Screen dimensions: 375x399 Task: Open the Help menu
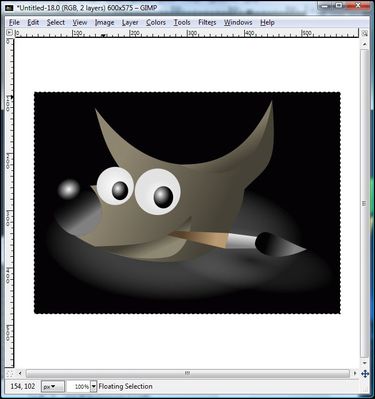click(x=267, y=22)
